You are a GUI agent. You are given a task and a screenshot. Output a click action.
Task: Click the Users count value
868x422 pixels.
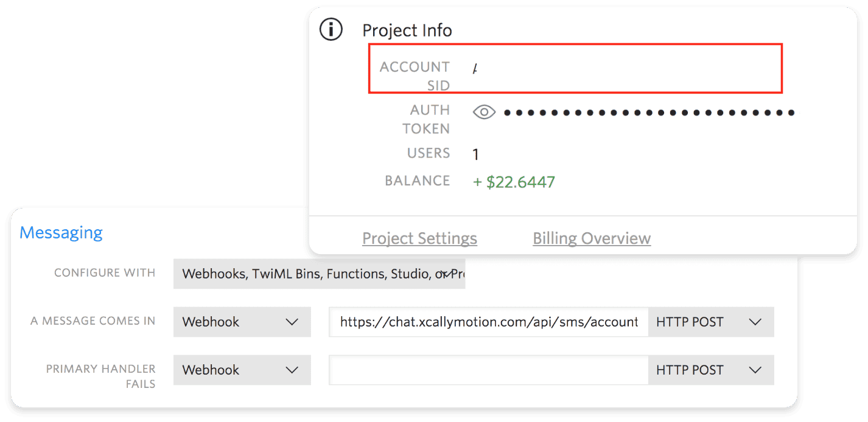click(x=475, y=154)
